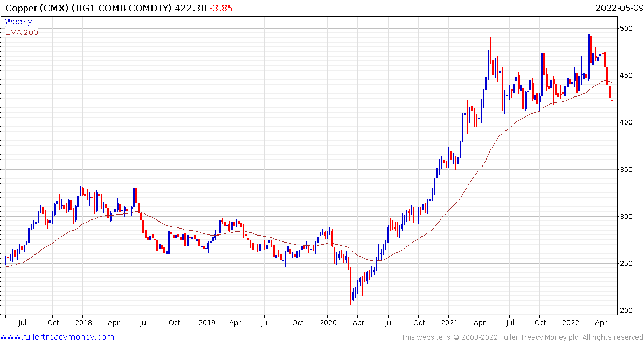
Task: Click the price change value -3.85
Action: [x=221, y=9]
